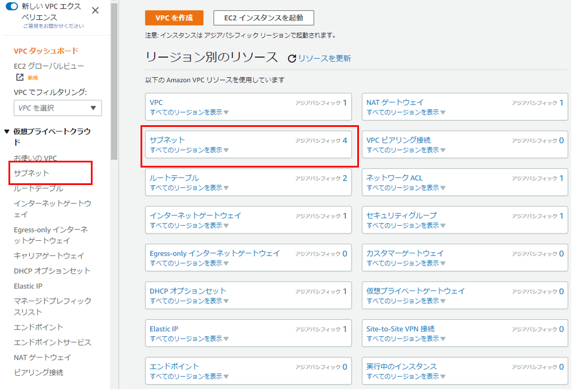
Task: Select お使いの VPC in sidebar
Action: pyautogui.click(x=35, y=158)
